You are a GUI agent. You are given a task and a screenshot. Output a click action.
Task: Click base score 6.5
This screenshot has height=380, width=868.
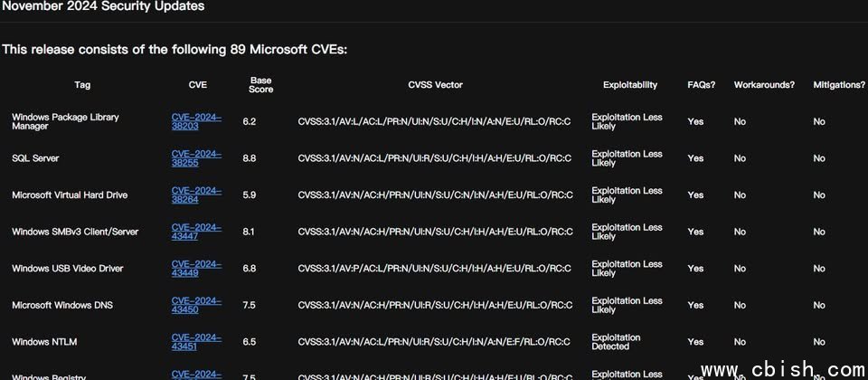click(250, 342)
